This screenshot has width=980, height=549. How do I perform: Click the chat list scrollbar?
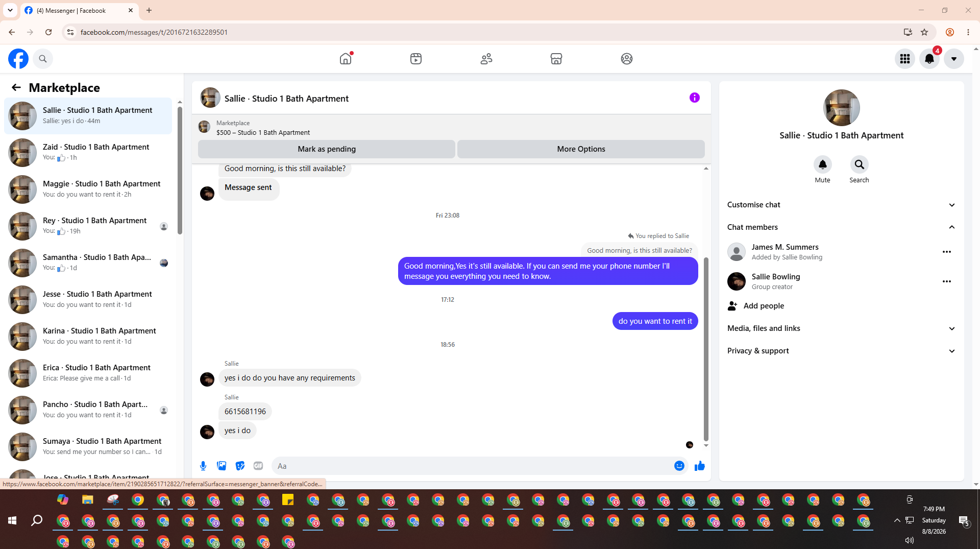pyautogui.click(x=180, y=171)
